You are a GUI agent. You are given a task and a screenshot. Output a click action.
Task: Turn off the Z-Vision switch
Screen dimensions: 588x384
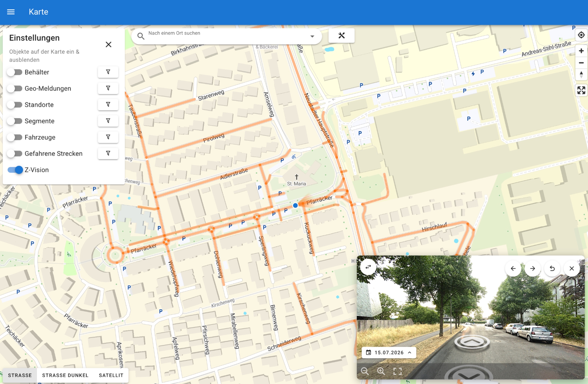tap(15, 170)
